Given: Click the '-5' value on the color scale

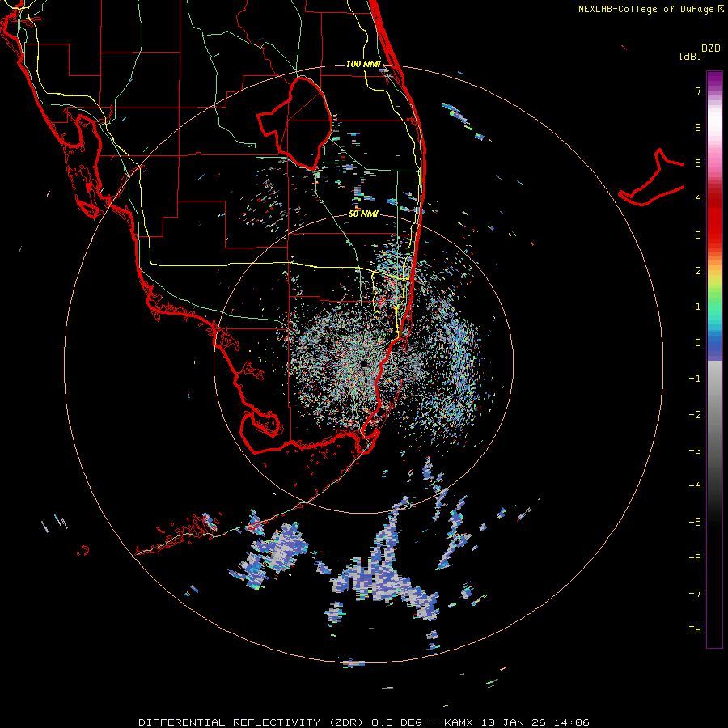Looking at the screenshot, I should point(695,523).
